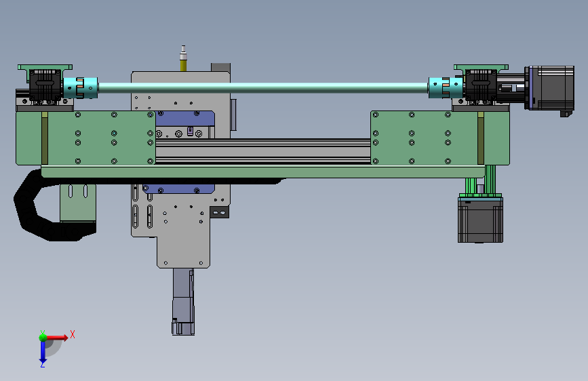Click the red X axis arrow of the triad
The width and height of the screenshot is (588, 381).
(x=57, y=338)
